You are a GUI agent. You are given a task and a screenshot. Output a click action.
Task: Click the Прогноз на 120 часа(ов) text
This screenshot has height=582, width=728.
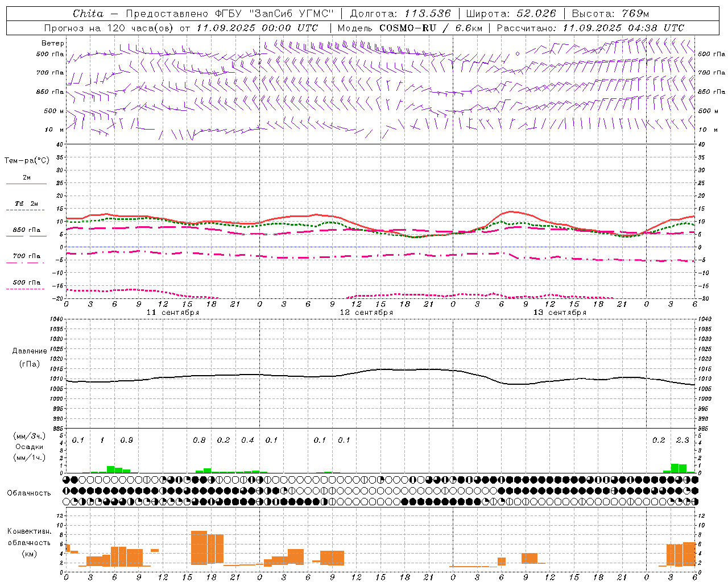point(110,28)
